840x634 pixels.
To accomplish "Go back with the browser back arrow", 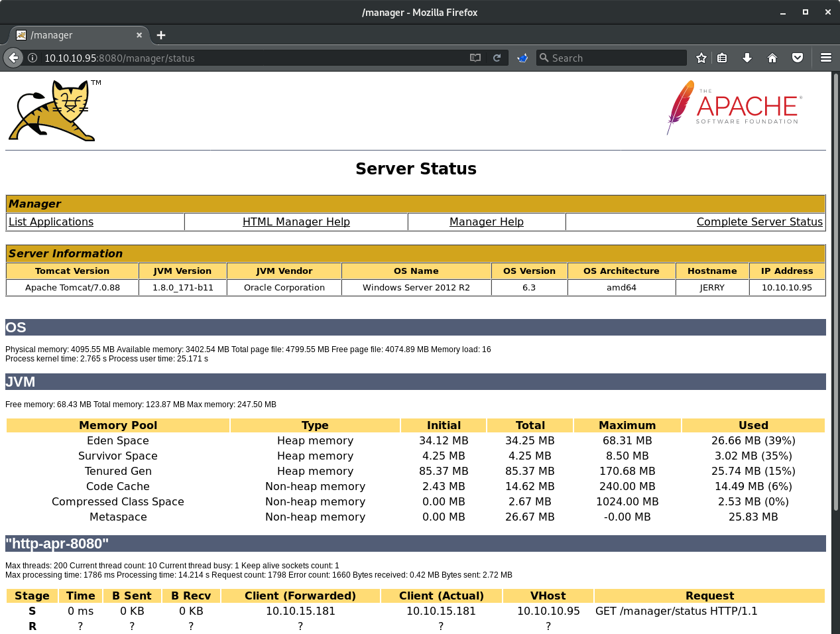I will [13, 58].
